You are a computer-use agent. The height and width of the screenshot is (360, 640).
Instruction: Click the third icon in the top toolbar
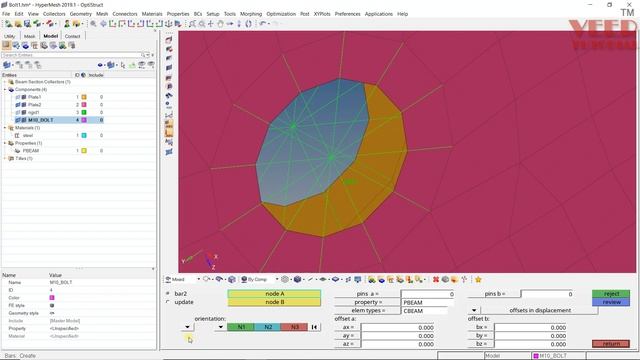click(x=27, y=24)
